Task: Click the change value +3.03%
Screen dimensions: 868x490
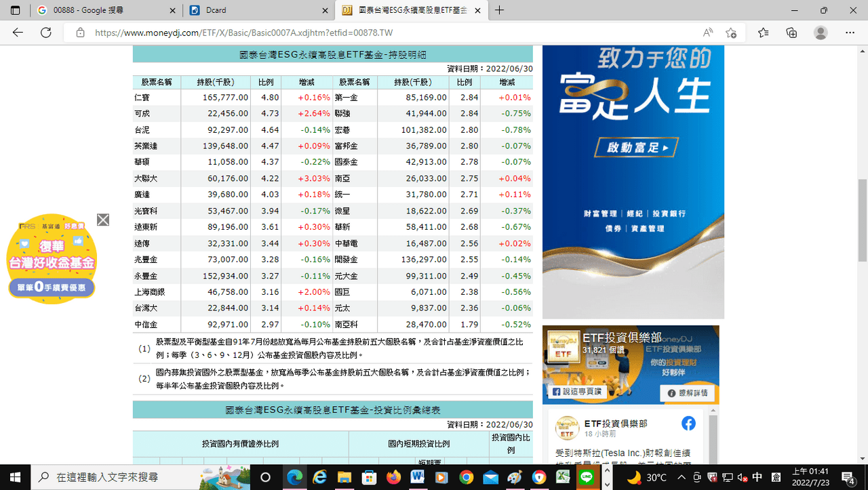Action: pyautogui.click(x=314, y=179)
